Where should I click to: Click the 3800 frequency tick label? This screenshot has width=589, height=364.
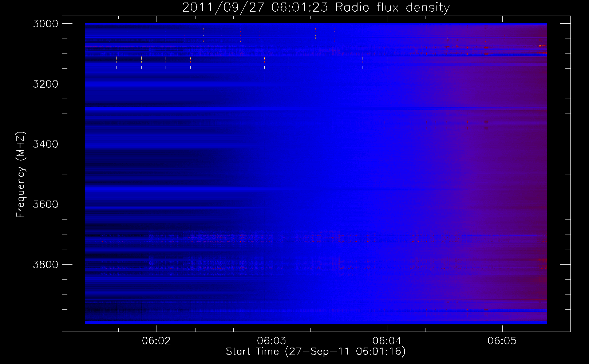coord(46,264)
